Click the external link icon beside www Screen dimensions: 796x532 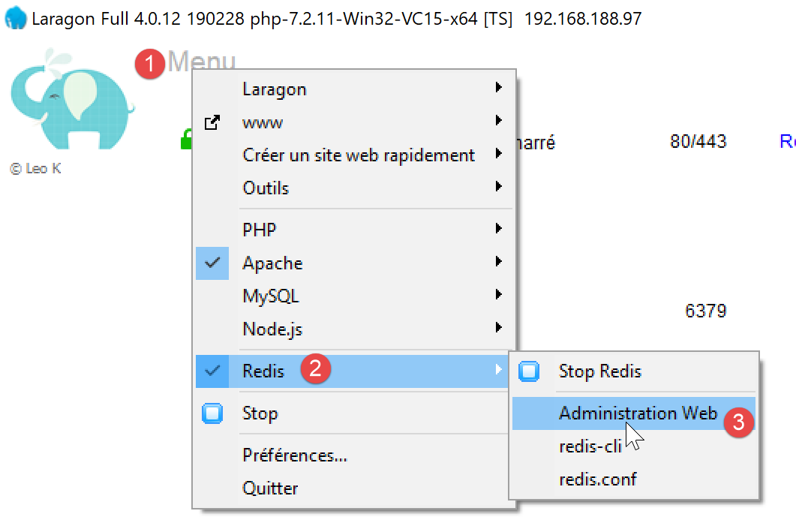pos(212,122)
